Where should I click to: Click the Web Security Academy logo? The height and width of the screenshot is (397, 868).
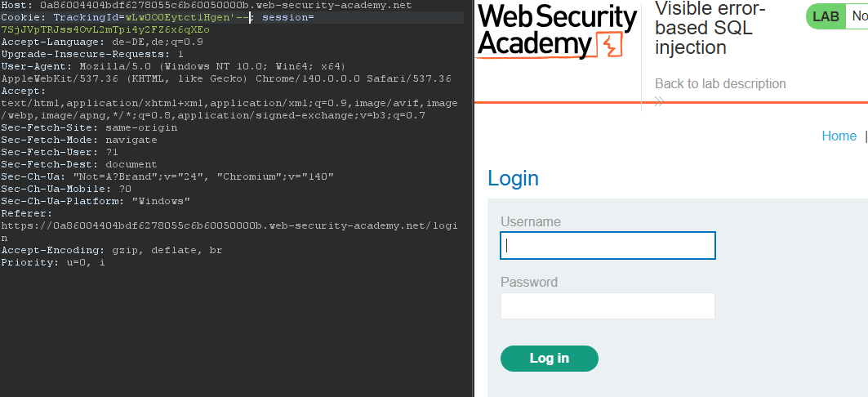pos(557,31)
